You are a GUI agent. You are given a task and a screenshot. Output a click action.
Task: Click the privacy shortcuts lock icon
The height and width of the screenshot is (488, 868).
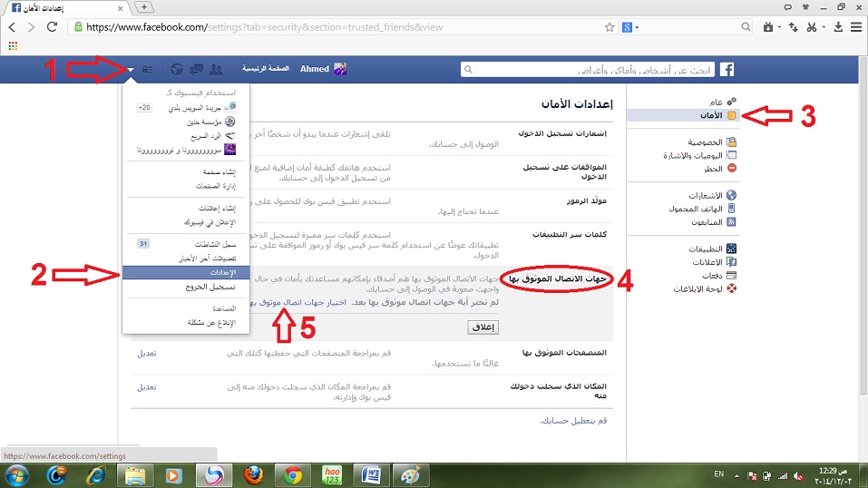click(x=147, y=70)
